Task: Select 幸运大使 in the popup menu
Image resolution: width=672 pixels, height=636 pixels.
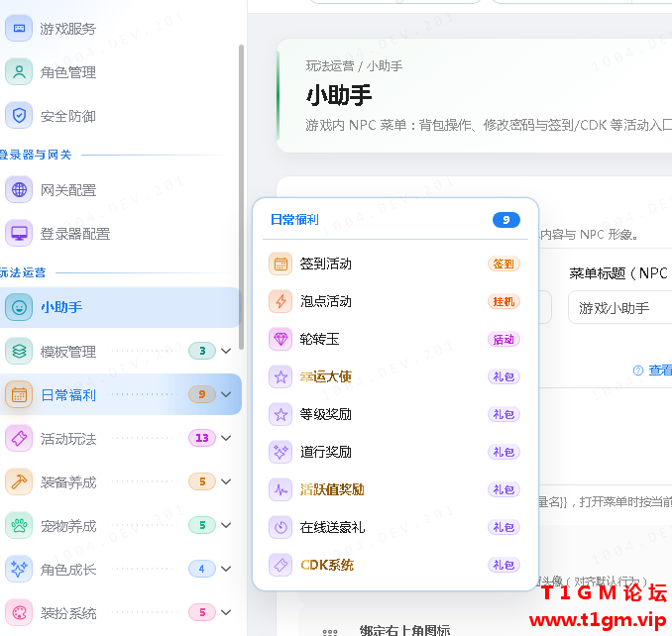Action: tap(394, 376)
